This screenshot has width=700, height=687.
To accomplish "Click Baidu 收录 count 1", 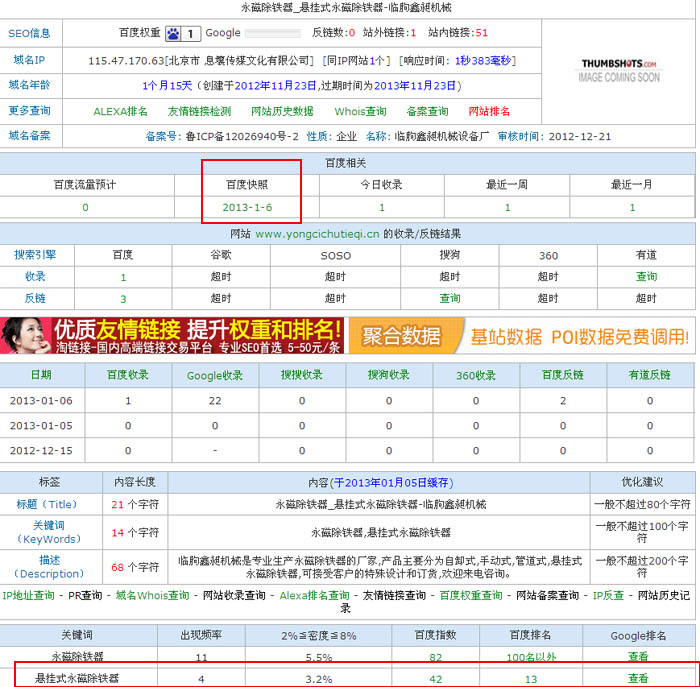I will 123,277.
